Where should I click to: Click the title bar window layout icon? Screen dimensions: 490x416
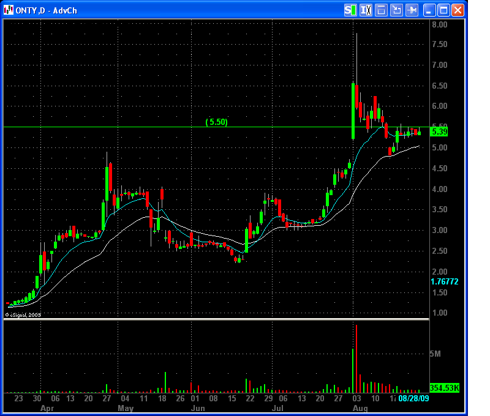click(x=381, y=10)
